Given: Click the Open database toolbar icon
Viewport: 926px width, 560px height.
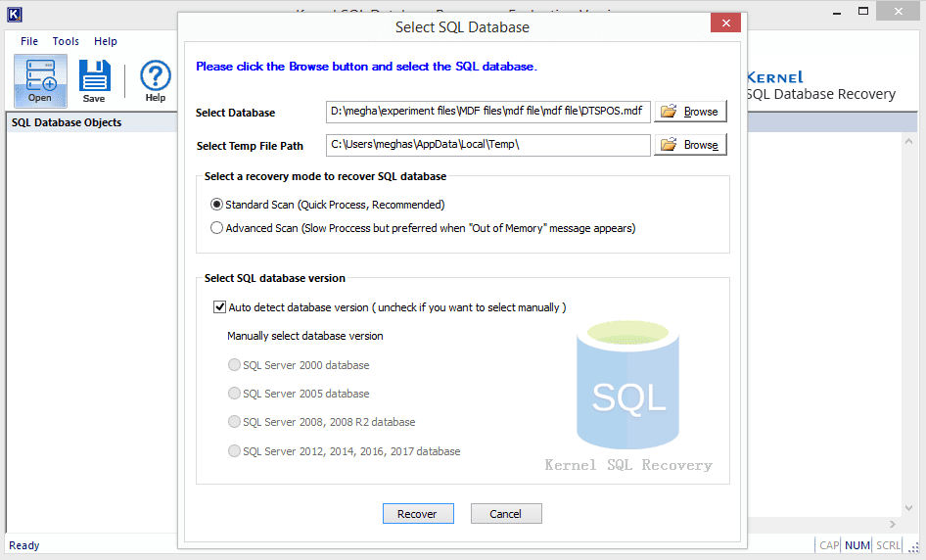Looking at the screenshot, I should [x=40, y=79].
